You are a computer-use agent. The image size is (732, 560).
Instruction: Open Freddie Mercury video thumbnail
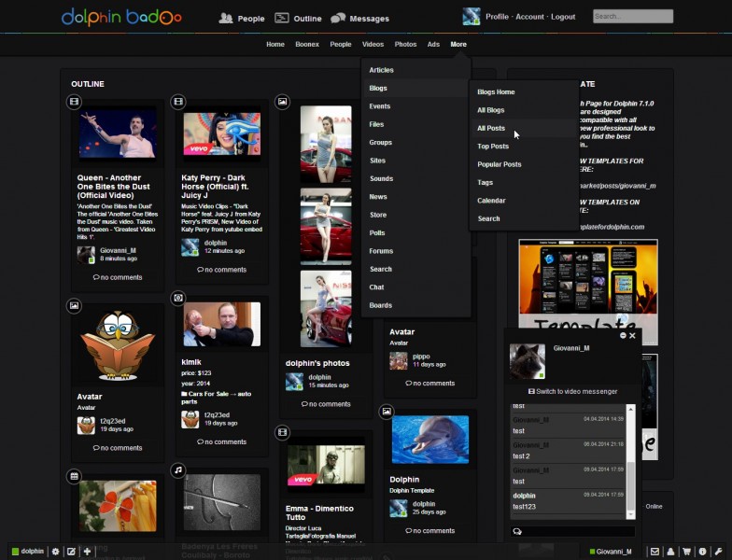[118, 134]
